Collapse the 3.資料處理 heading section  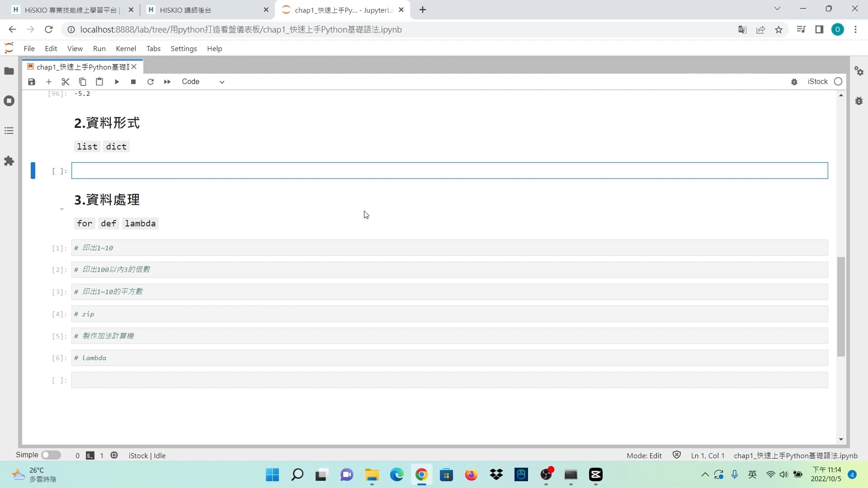pos(62,209)
